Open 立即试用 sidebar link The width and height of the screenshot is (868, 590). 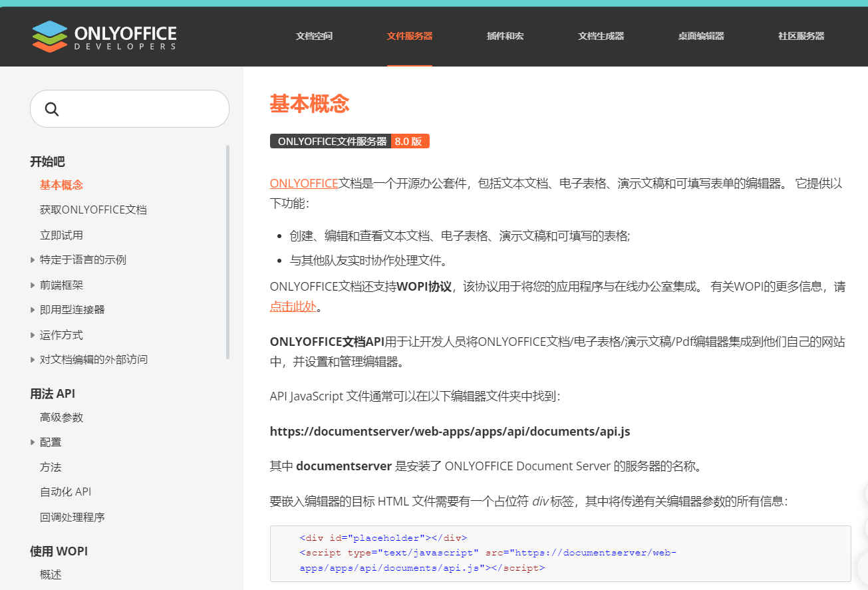(x=61, y=235)
